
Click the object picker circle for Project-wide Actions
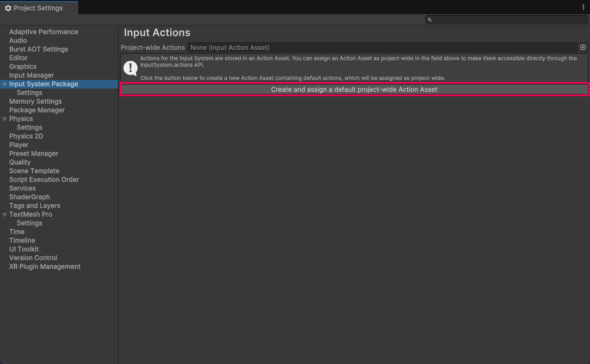click(x=582, y=48)
